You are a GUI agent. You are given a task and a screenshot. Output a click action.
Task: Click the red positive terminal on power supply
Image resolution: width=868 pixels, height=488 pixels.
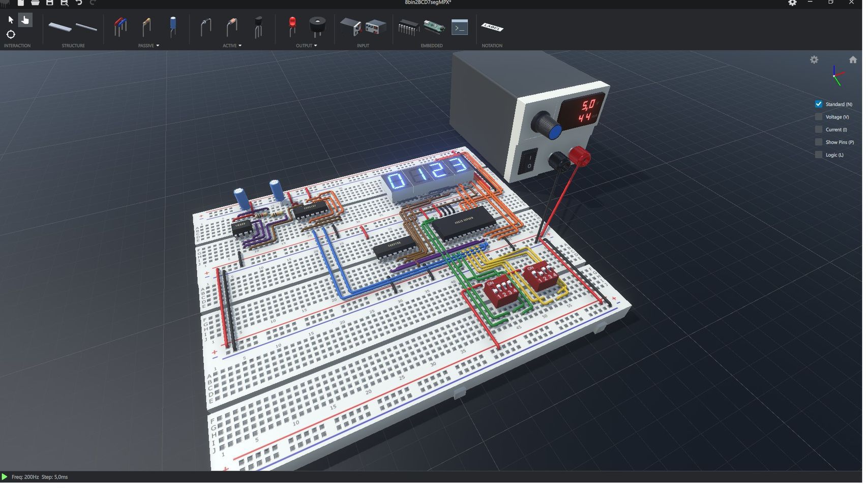click(x=579, y=155)
